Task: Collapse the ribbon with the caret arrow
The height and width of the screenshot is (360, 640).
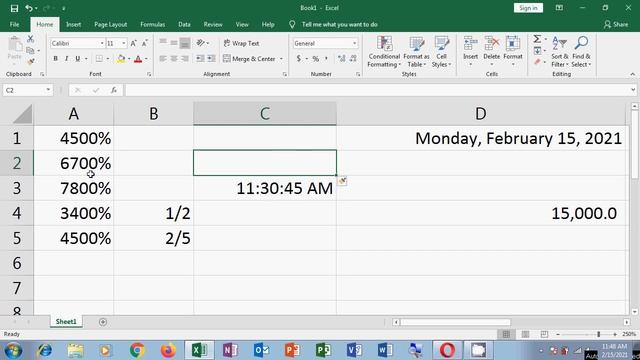Action: [x=633, y=74]
